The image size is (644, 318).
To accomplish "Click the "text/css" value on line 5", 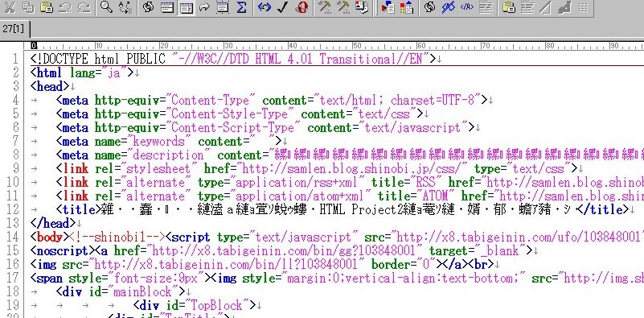I will click(x=385, y=114).
